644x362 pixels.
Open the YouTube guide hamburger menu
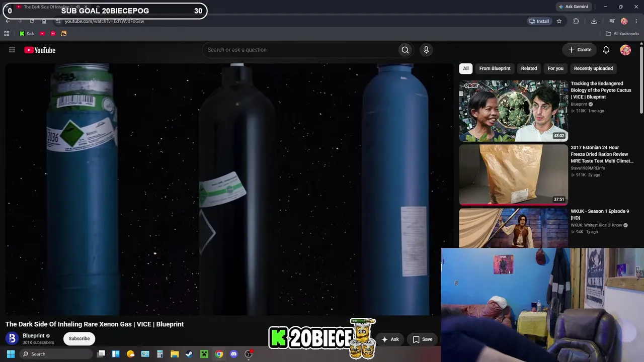pyautogui.click(x=12, y=50)
